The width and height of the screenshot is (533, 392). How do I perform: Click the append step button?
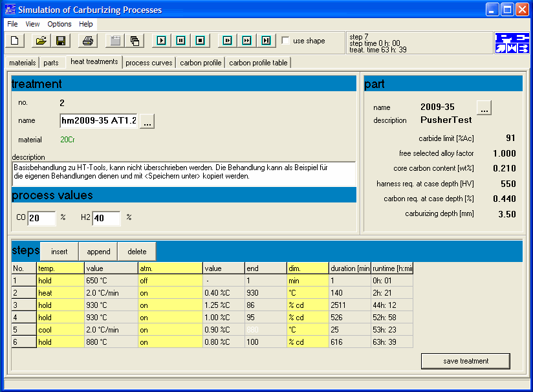pos(98,252)
